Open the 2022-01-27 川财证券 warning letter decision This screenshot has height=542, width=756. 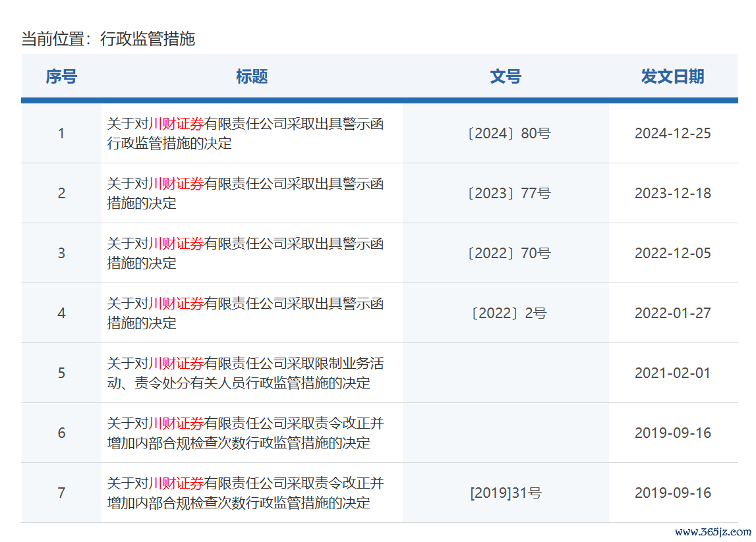coord(245,313)
